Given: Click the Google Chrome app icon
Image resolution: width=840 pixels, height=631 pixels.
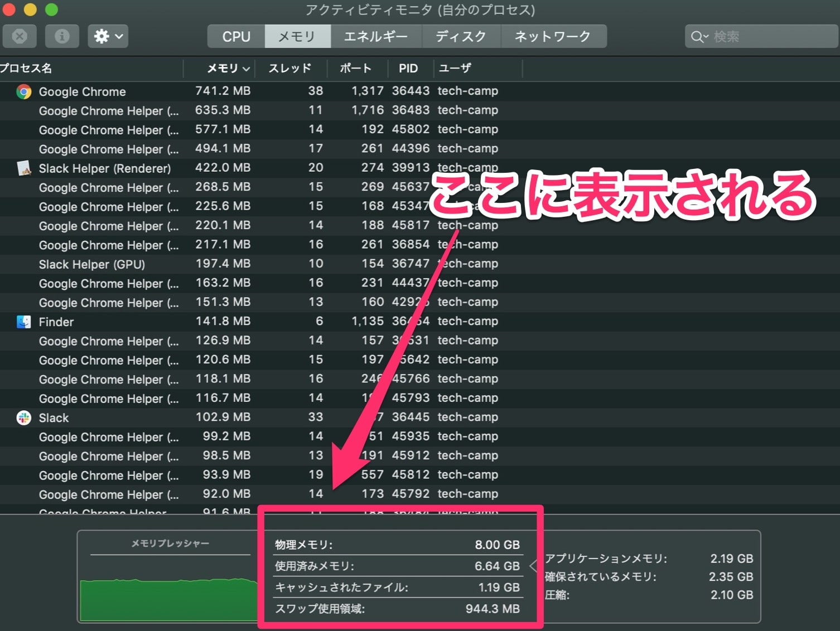Looking at the screenshot, I should [x=23, y=91].
